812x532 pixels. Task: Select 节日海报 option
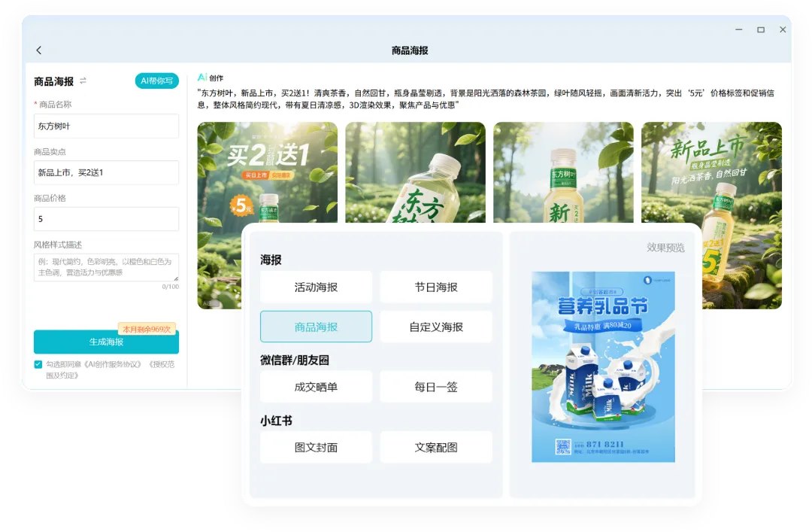point(436,287)
